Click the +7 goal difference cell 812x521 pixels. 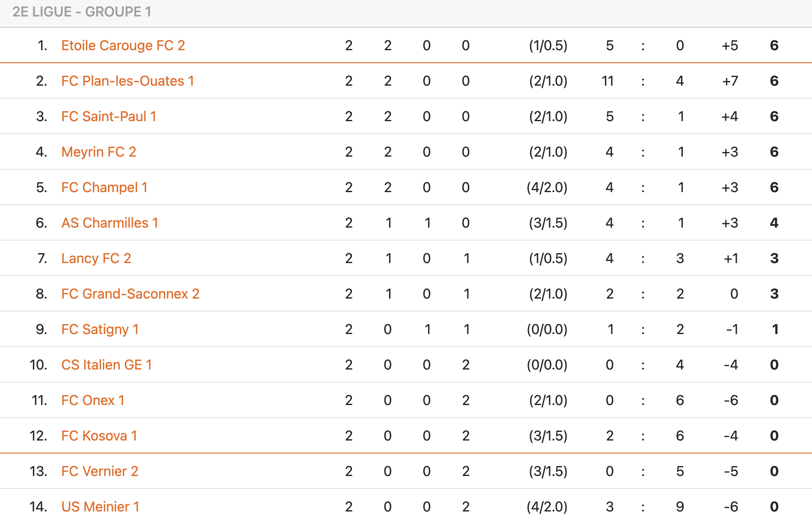tap(730, 81)
